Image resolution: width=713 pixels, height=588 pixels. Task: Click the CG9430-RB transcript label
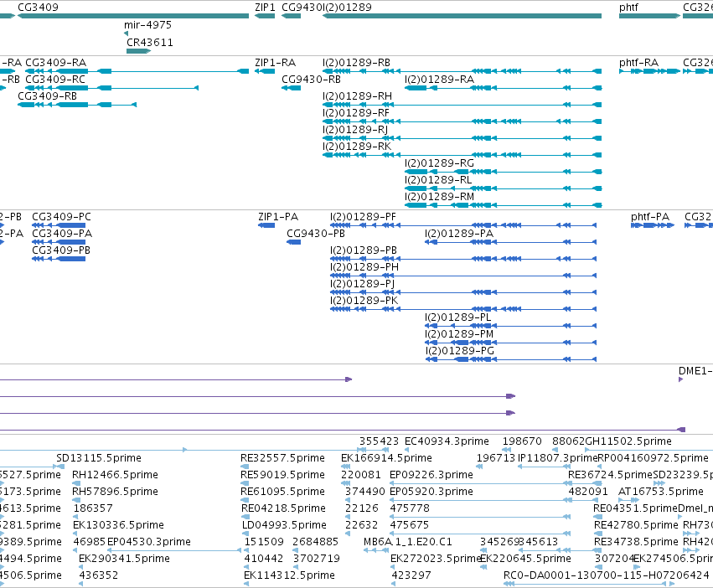tap(311, 79)
